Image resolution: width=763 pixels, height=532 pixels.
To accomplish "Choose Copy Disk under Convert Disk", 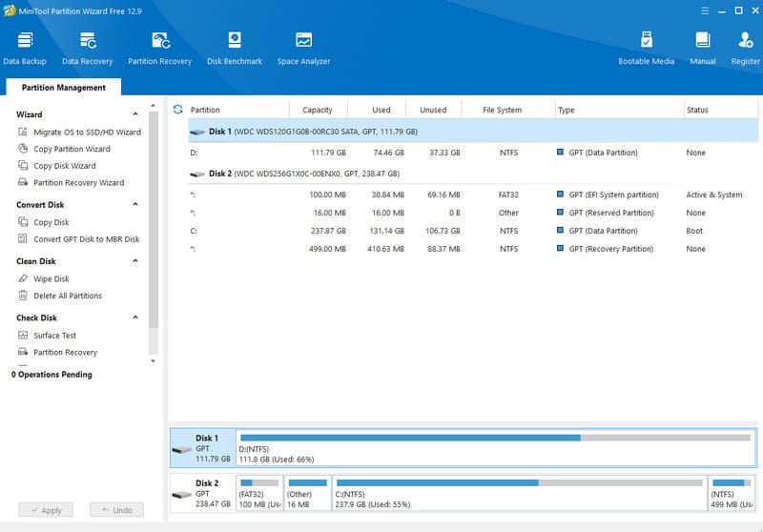I will pos(44,222).
